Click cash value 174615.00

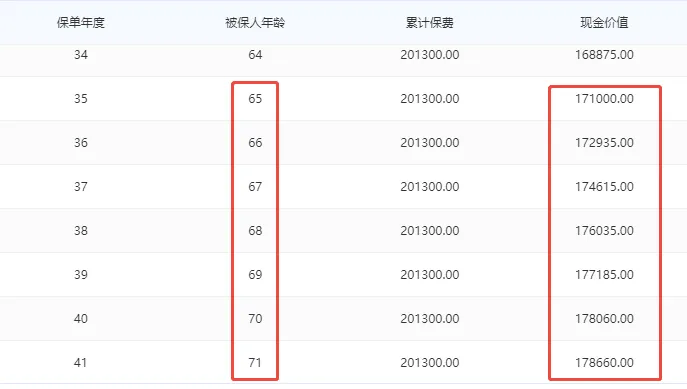point(604,187)
